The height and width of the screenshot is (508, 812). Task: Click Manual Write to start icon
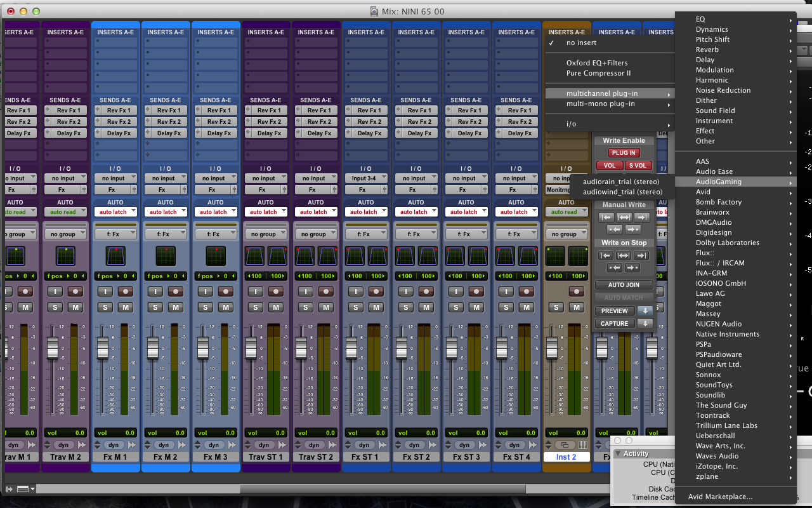click(606, 217)
